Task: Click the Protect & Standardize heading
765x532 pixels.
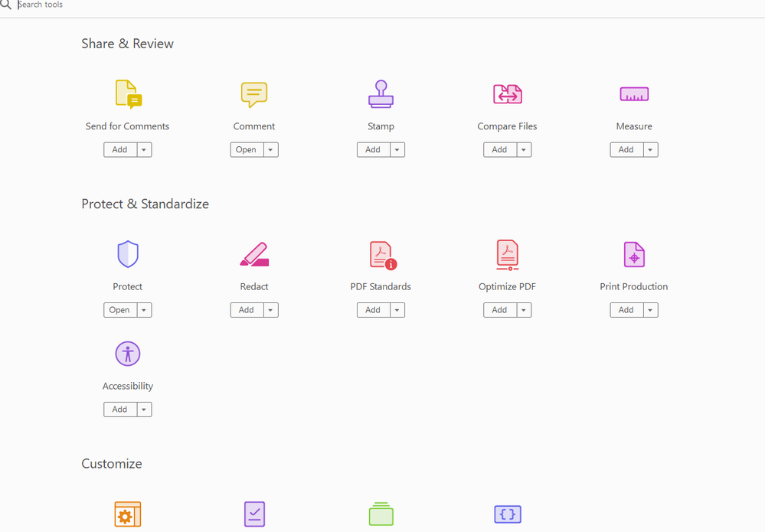Action: pyautogui.click(x=145, y=204)
